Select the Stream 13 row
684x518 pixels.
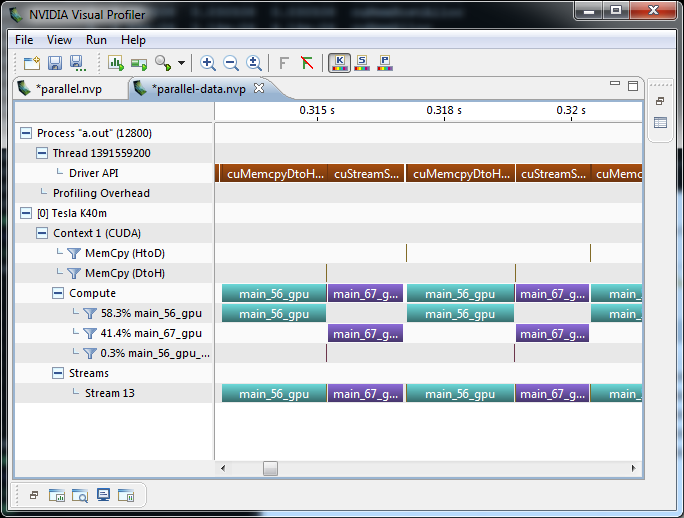tap(113, 393)
